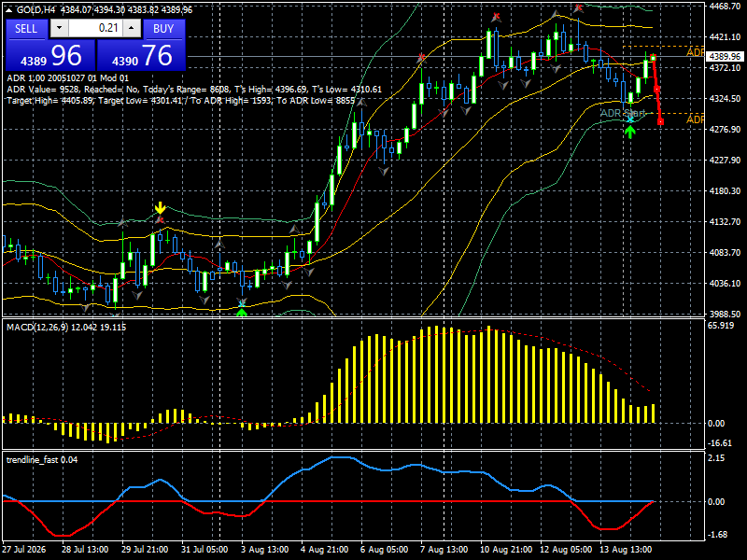Click the '10 Aug 21:00' time label
This screenshot has height=560, width=747.
click(x=505, y=549)
